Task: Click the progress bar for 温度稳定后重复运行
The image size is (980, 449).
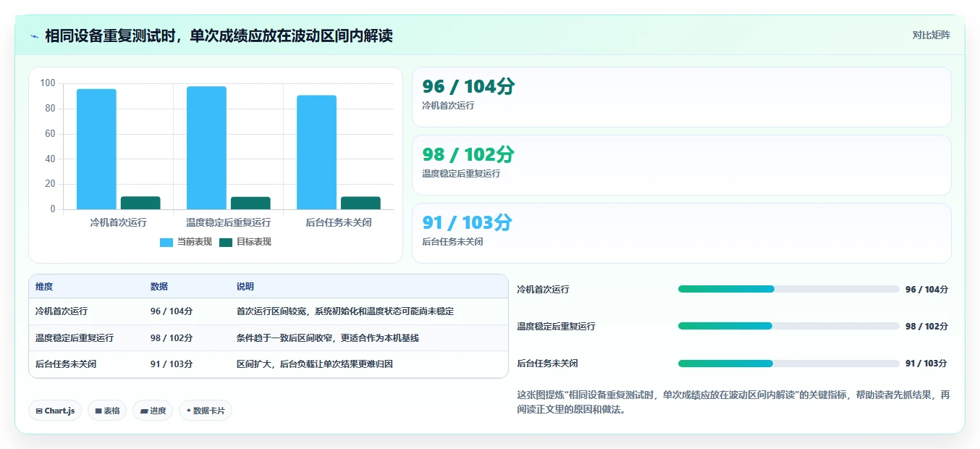Action: 789,326
